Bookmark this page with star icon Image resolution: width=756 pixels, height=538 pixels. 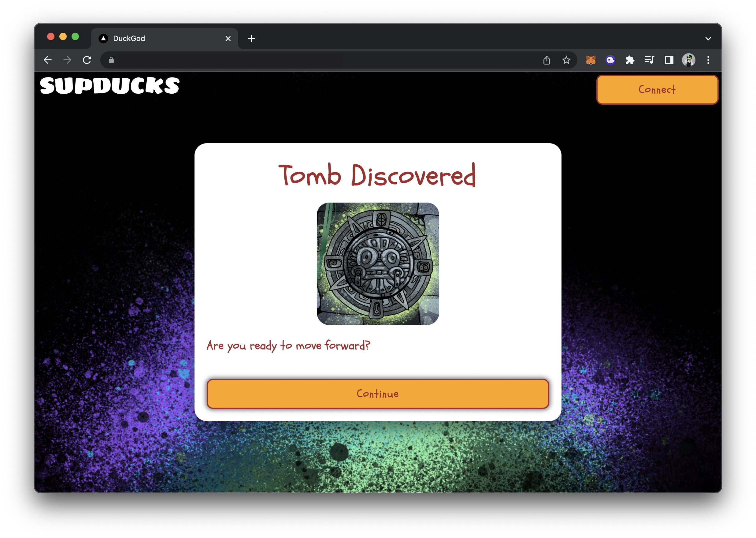pos(566,60)
